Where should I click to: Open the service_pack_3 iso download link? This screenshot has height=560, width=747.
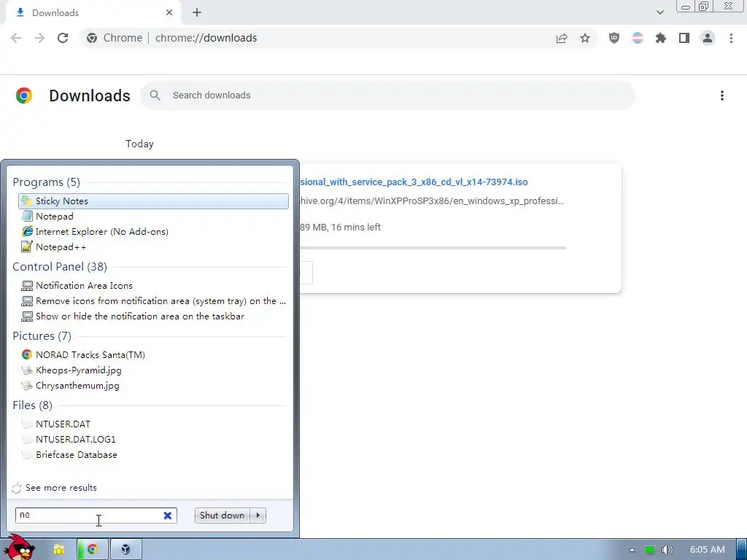tap(414, 182)
